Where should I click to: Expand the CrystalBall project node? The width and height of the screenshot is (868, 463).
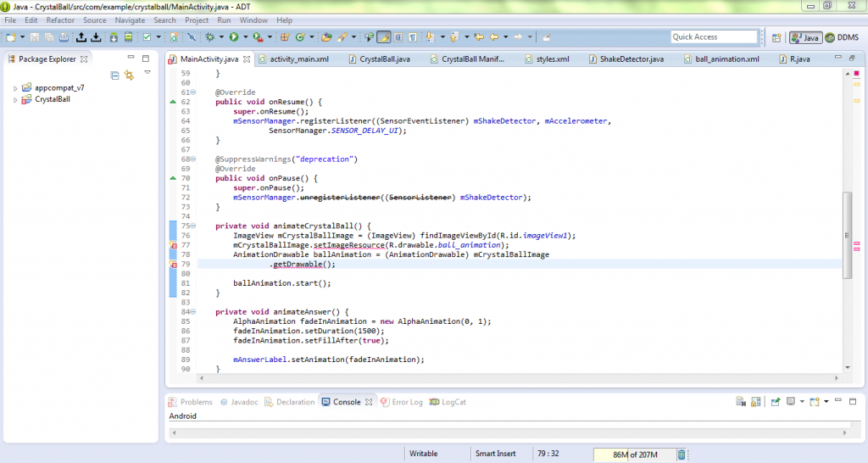coord(15,100)
